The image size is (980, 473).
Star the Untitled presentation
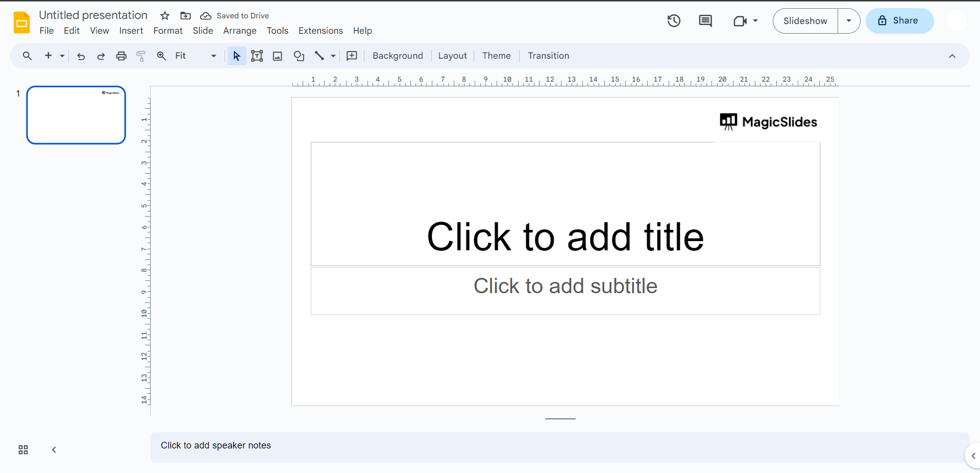pos(165,16)
